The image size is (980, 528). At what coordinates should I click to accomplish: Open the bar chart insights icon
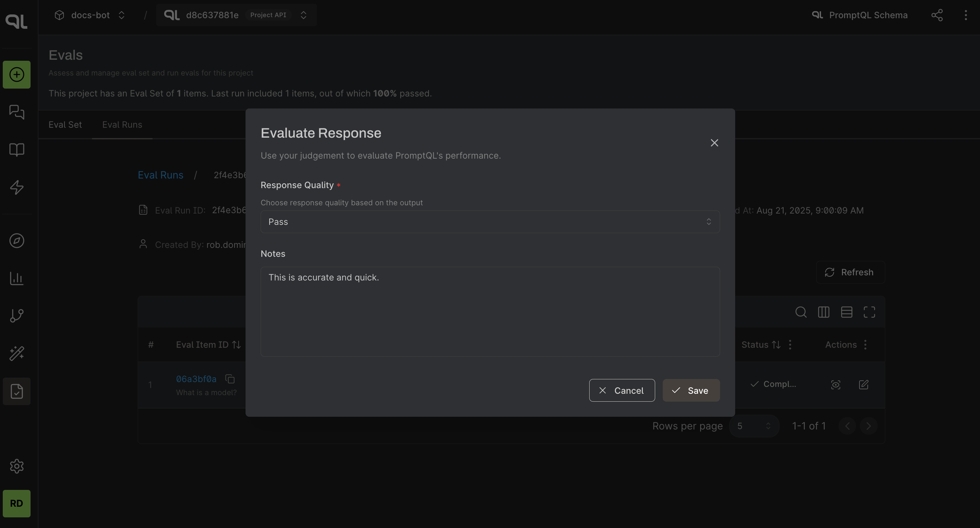click(x=16, y=278)
